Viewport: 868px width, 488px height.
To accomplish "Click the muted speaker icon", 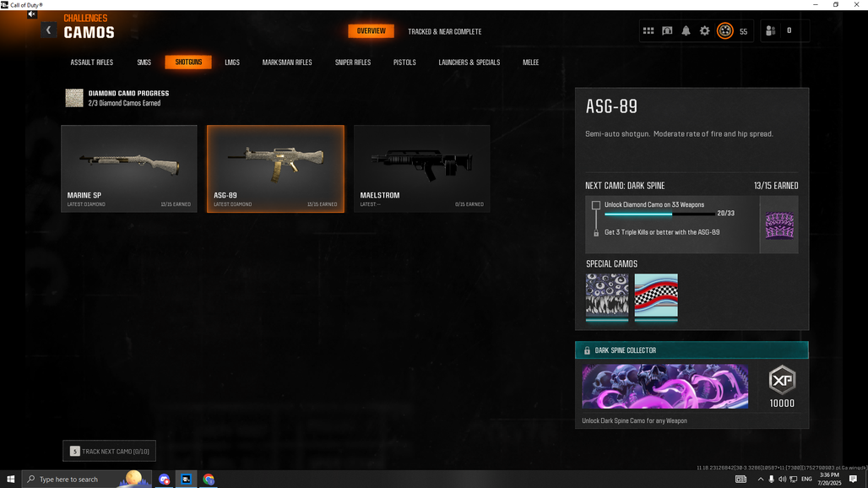I will [32, 14].
